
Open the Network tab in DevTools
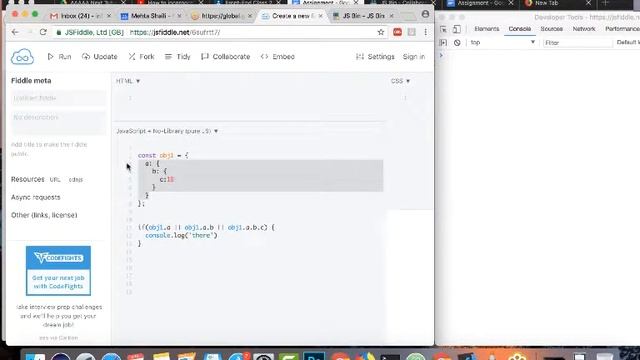(x=584, y=29)
